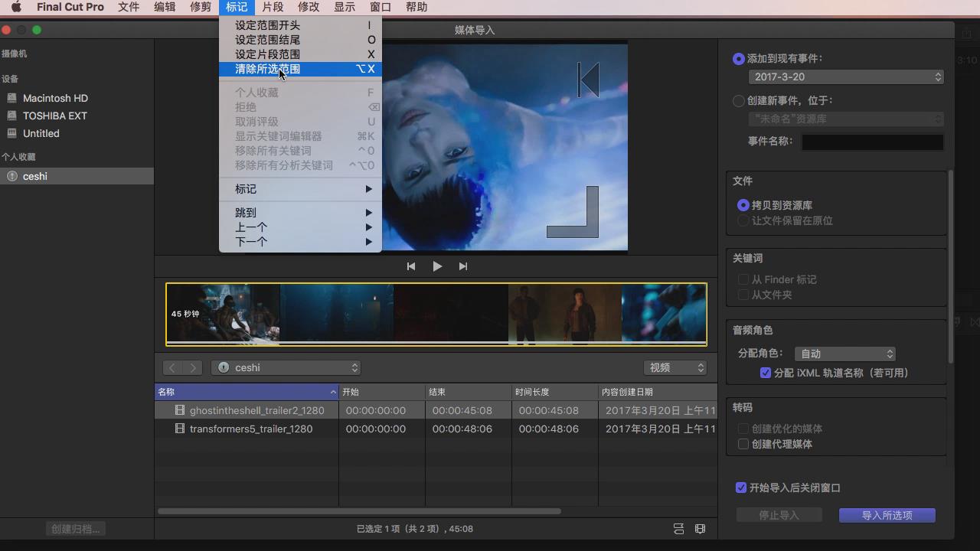The width and height of the screenshot is (980, 551).
Task: Expand the 下一个 submenu
Action: [x=300, y=242]
